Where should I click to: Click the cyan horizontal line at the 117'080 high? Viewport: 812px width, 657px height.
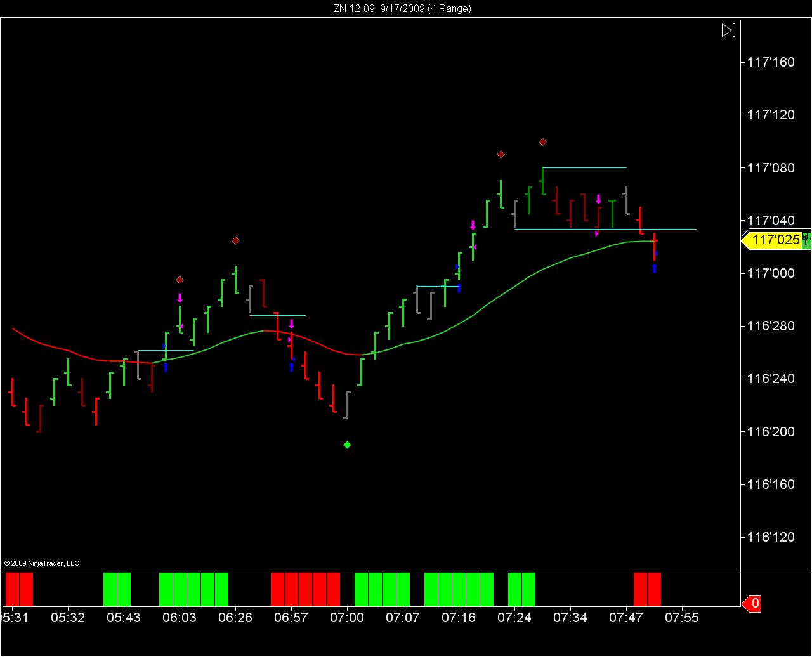point(584,167)
